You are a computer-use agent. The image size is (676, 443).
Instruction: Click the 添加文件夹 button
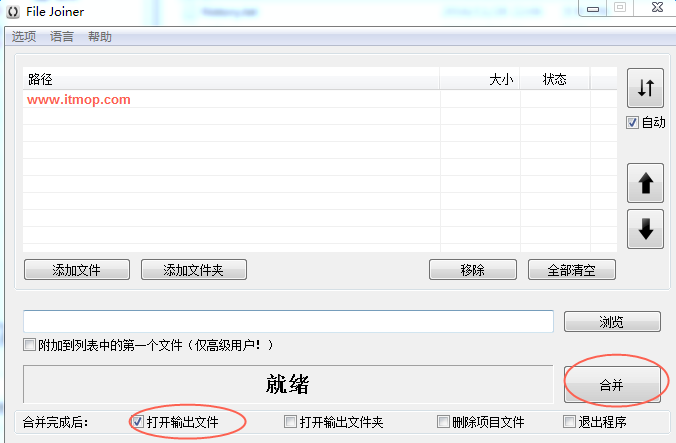point(194,270)
